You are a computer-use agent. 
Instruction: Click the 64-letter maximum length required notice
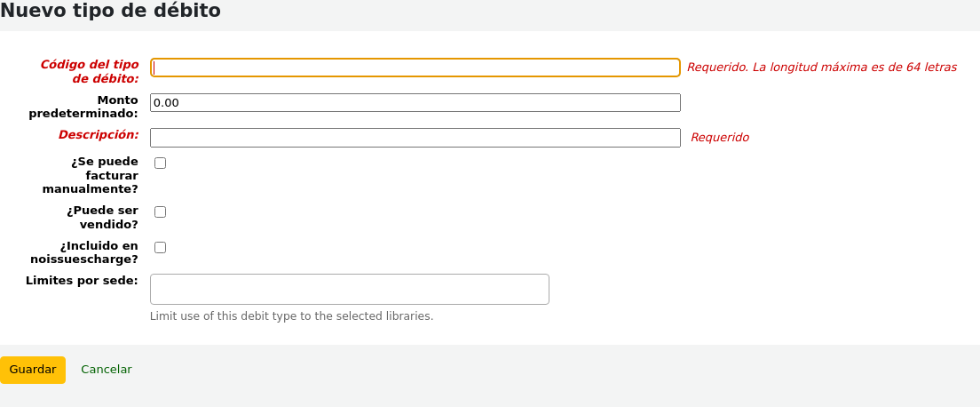[821, 67]
